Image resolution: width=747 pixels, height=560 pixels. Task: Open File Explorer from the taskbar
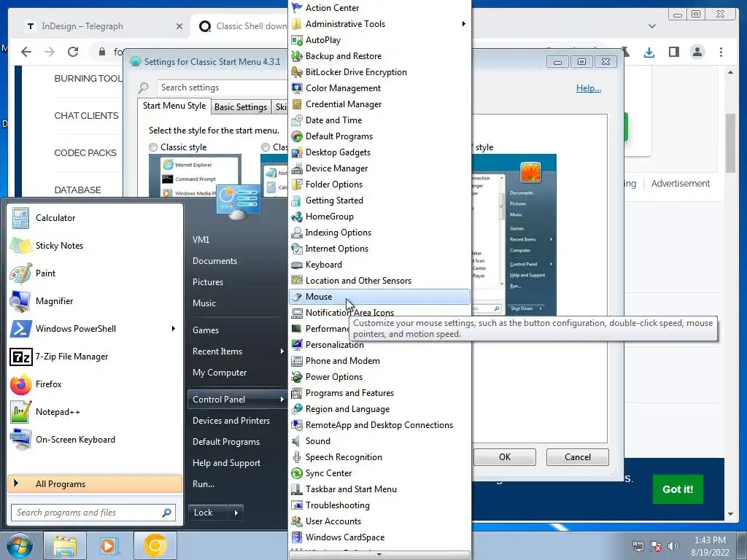pyautogui.click(x=65, y=545)
